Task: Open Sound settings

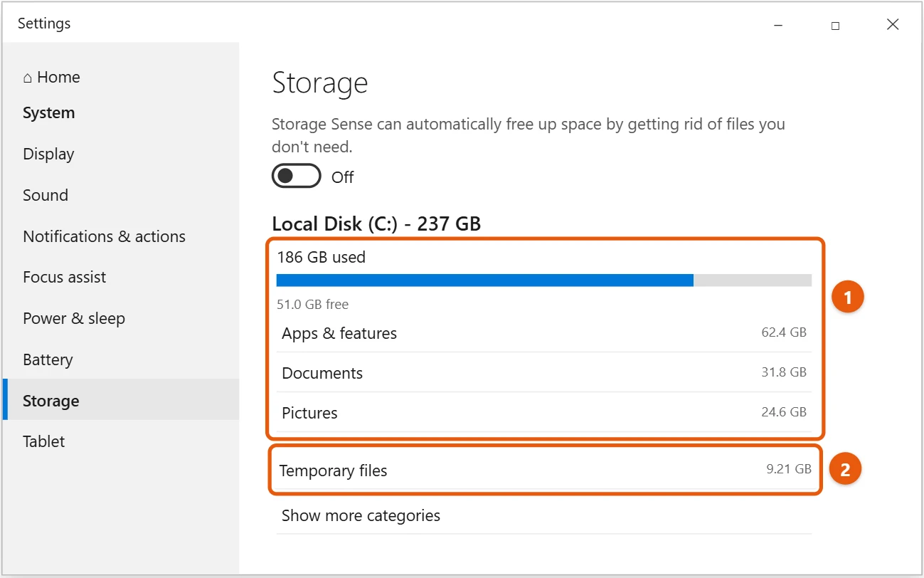Action: click(46, 195)
